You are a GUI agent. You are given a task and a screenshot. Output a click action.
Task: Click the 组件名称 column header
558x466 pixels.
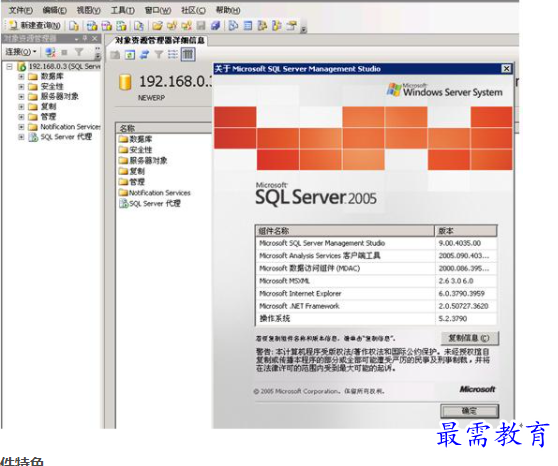click(345, 231)
